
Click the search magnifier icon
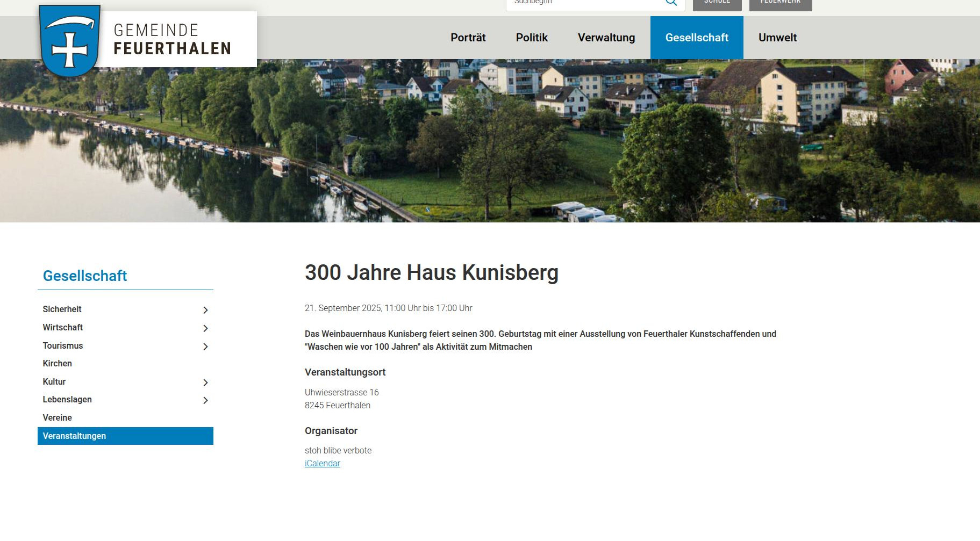coord(671,3)
